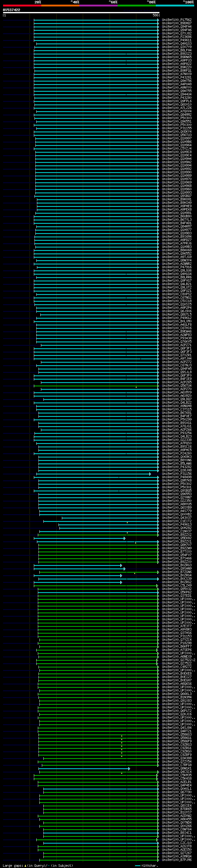Select the UniRef100_Q0AXL1 label
This screenshot has width=197, height=868.
click(176, 789)
